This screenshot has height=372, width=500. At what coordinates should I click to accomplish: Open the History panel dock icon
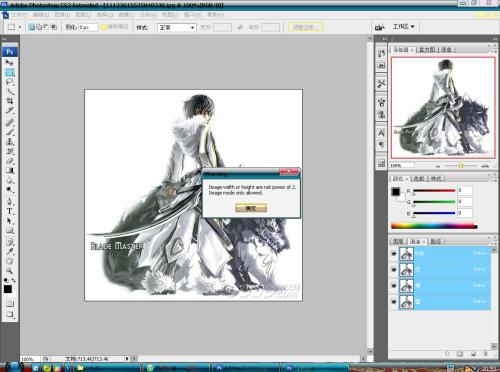pyautogui.click(x=381, y=53)
